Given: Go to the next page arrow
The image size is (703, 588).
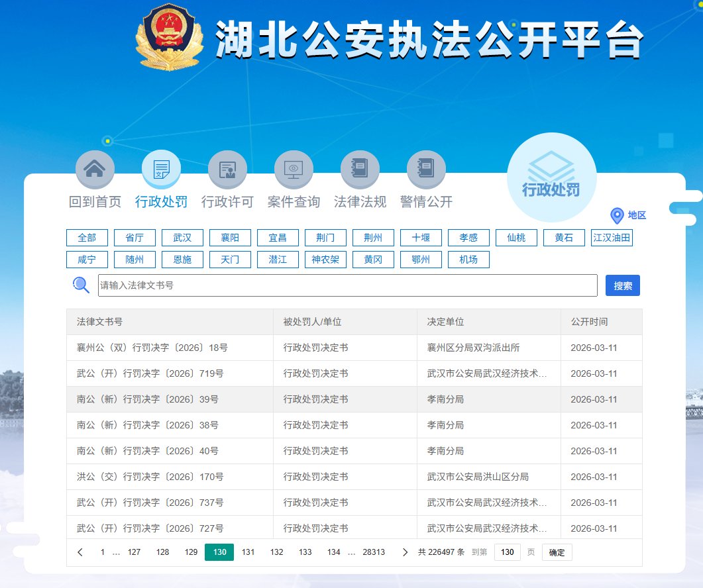Looking at the screenshot, I should [x=406, y=552].
